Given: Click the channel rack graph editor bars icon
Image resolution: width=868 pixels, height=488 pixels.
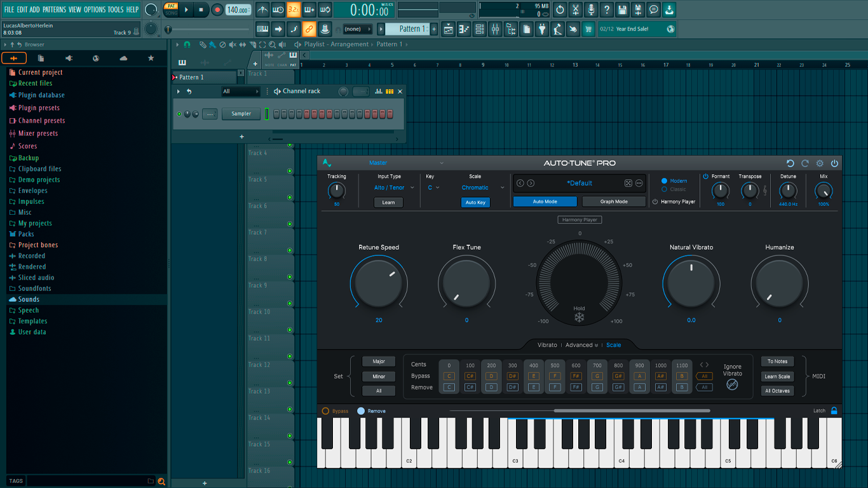Looking at the screenshot, I should (x=379, y=91).
